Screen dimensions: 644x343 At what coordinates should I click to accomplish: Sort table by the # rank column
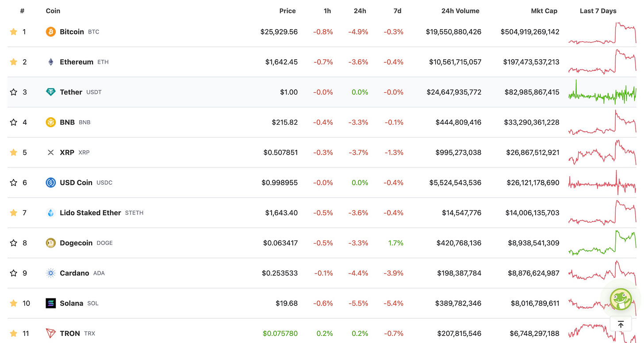(x=22, y=11)
